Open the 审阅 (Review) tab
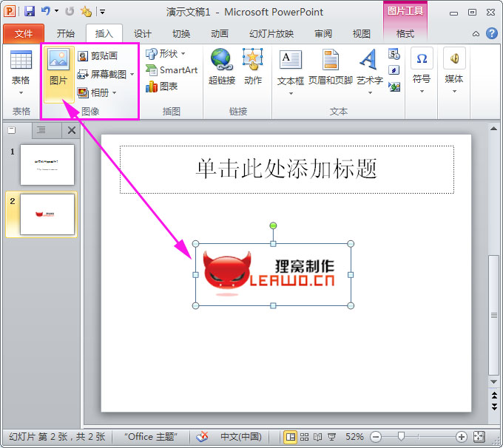 (323, 34)
